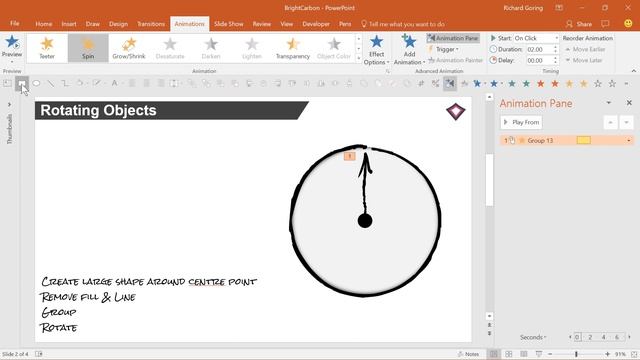This screenshot has width=640, height=360.
Task: Switch to Reading view icon
Action: (x=524, y=354)
